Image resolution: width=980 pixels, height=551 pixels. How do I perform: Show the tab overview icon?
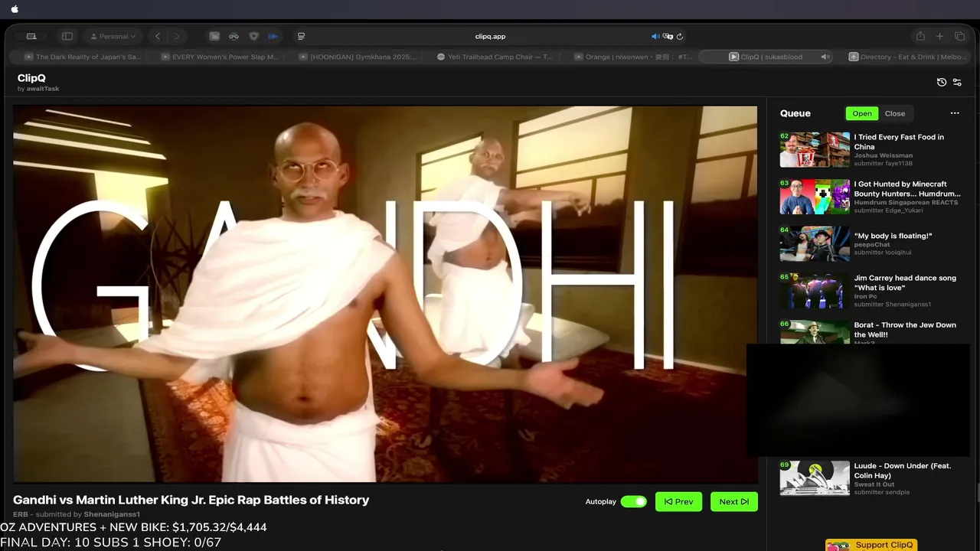959,36
